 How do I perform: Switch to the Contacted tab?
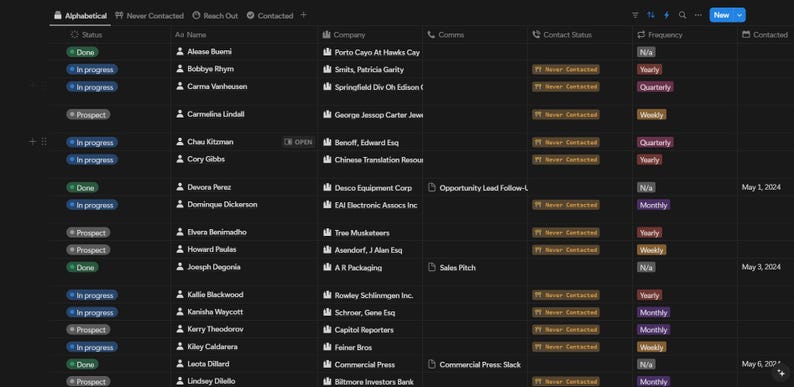(270, 16)
